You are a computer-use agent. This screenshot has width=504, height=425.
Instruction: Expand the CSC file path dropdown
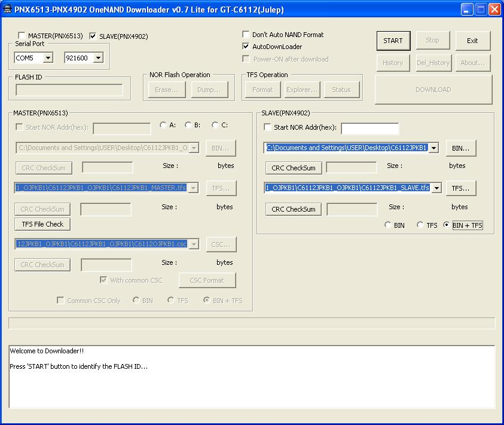(x=194, y=244)
